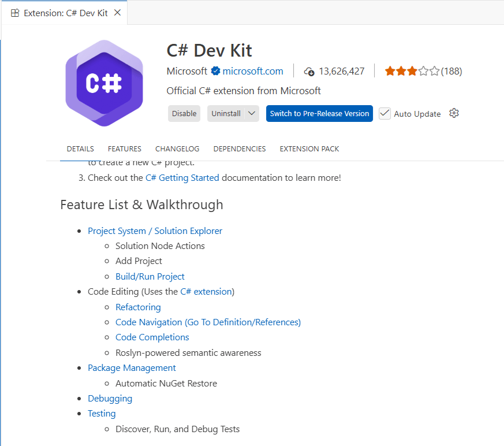This screenshot has width=504, height=446.
Task: Open the C# Getting Started documentation link
Action: 182,177
